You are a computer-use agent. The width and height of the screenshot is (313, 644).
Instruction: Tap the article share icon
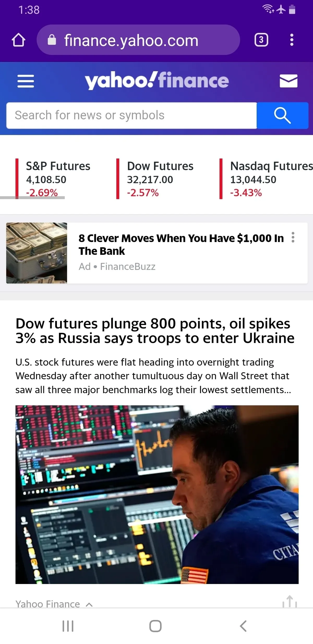coord(290,601)
